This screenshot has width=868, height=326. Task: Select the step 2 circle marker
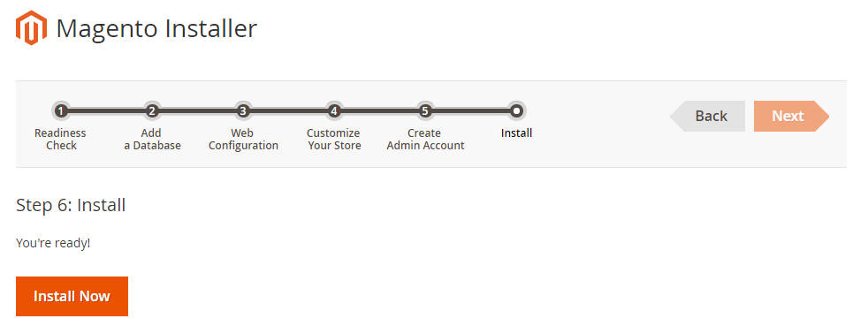coord(152,110)
